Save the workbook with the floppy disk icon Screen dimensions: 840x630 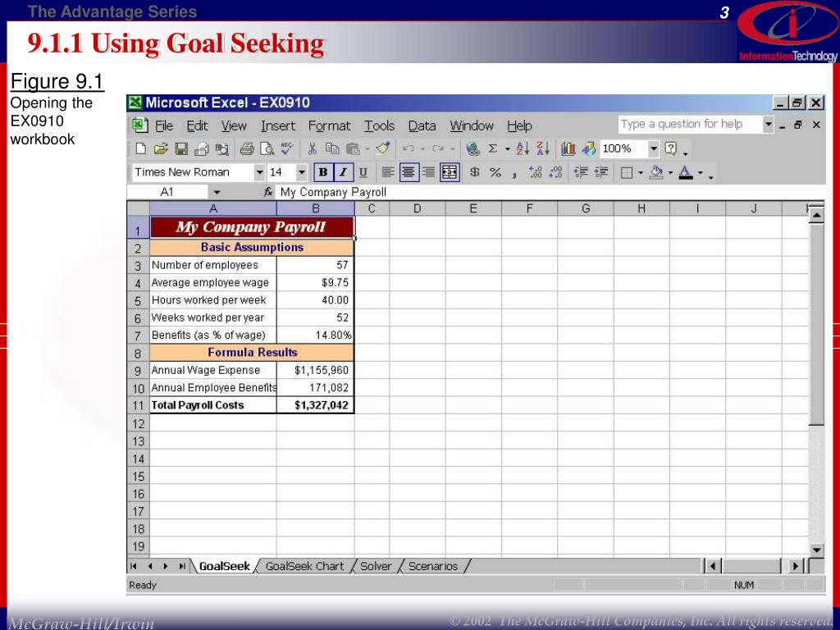point(181,149)
